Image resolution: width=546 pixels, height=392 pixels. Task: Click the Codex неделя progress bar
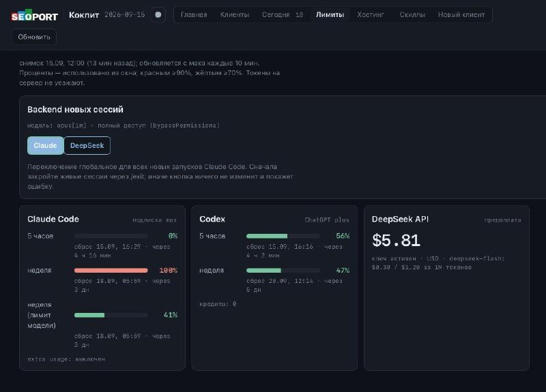coord(283,270)
